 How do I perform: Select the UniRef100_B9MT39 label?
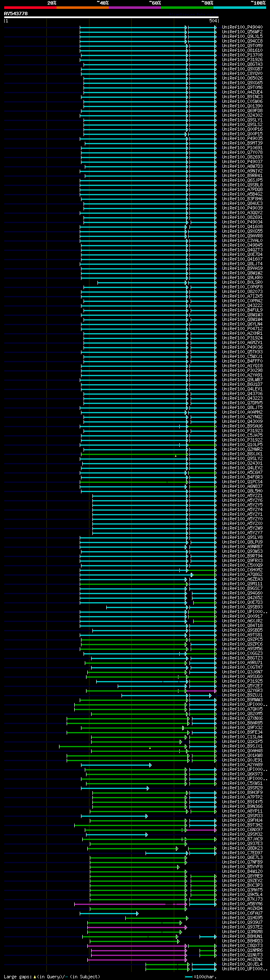point(242,143)
